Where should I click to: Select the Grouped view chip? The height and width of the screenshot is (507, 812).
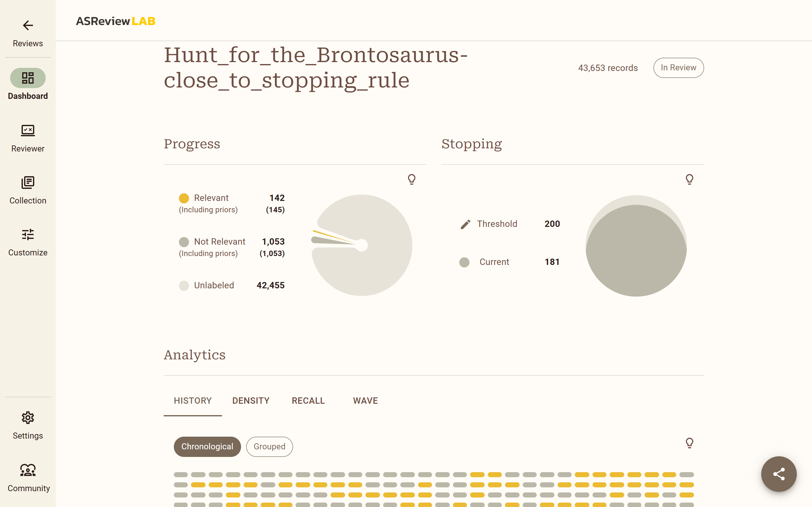click(x=269, y=447)
